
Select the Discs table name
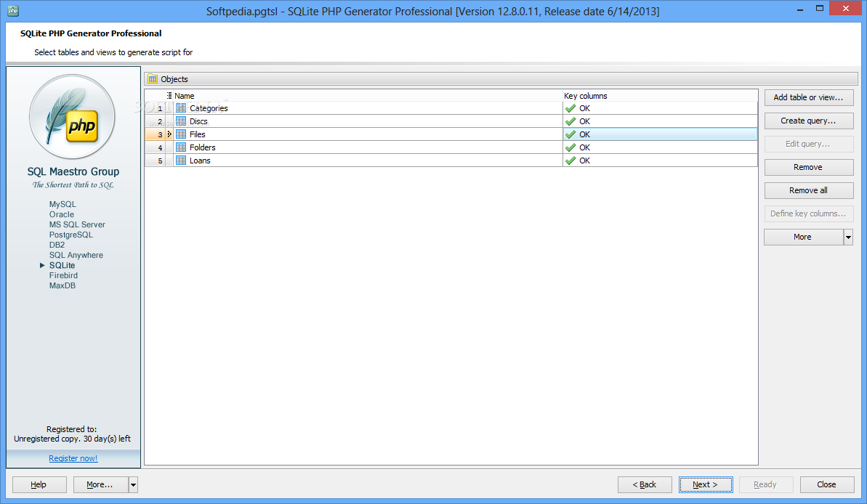pos(198,121)
